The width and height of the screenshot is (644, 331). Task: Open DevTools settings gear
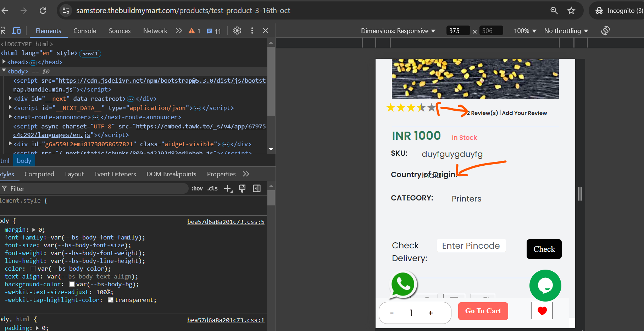(x=237, y=31)
